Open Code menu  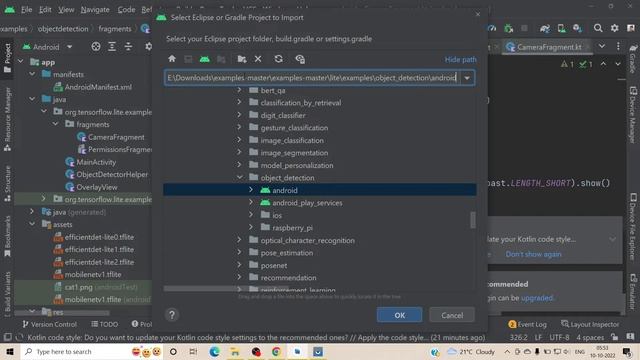tap(127, 9)
